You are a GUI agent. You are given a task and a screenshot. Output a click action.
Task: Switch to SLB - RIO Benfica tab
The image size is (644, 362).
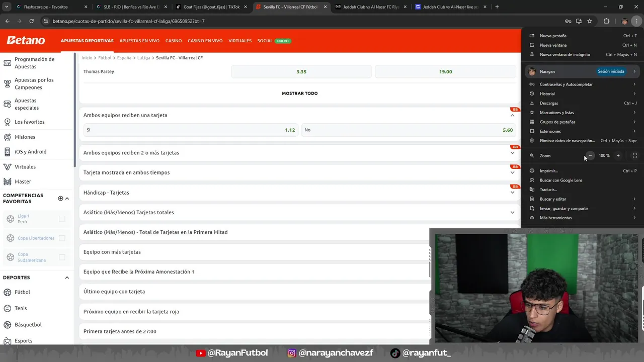[131, 7]
